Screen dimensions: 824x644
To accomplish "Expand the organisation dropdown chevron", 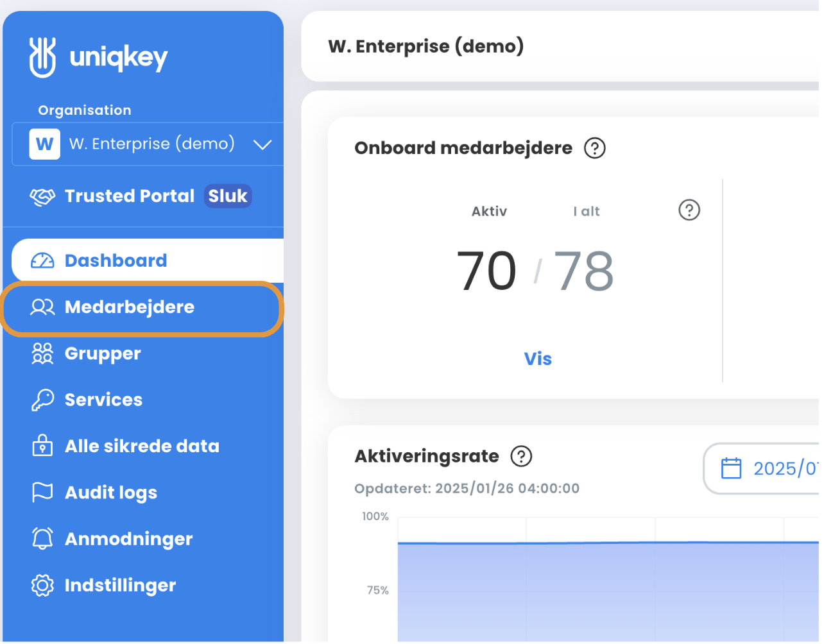I will pos(262,144).
